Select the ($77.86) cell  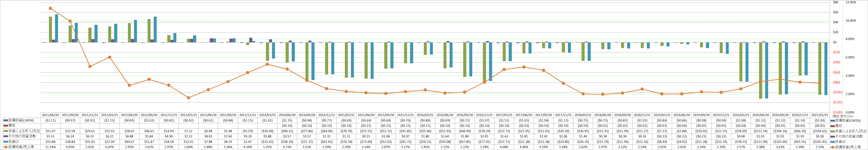(x=307, y=131)
